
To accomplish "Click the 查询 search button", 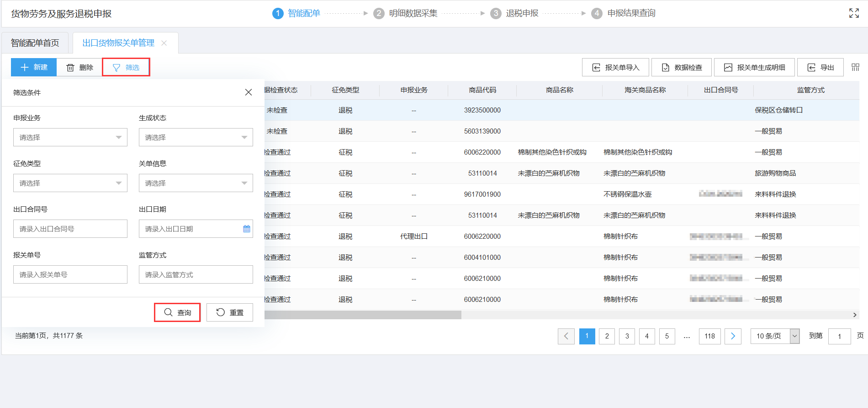I will pos(177,312).
